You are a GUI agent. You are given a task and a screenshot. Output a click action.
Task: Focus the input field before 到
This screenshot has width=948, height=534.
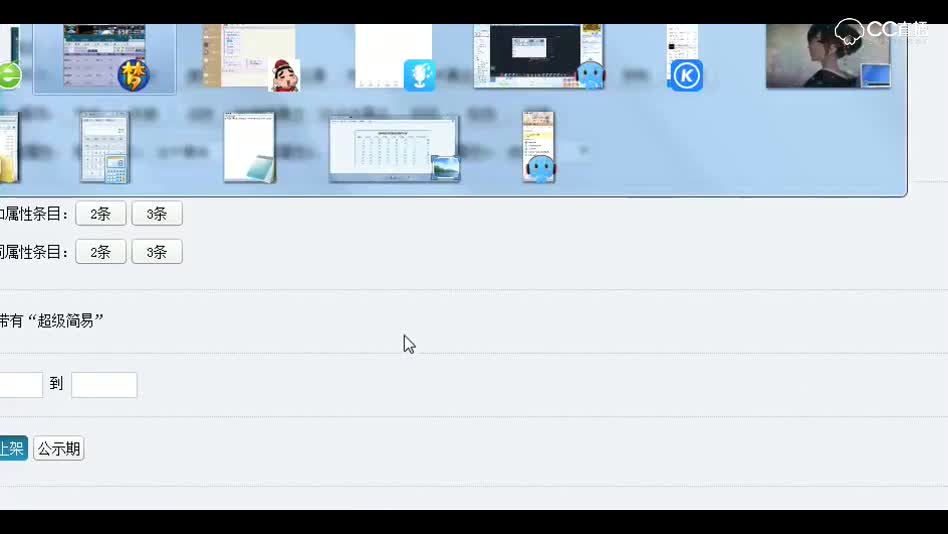(21, 385)
